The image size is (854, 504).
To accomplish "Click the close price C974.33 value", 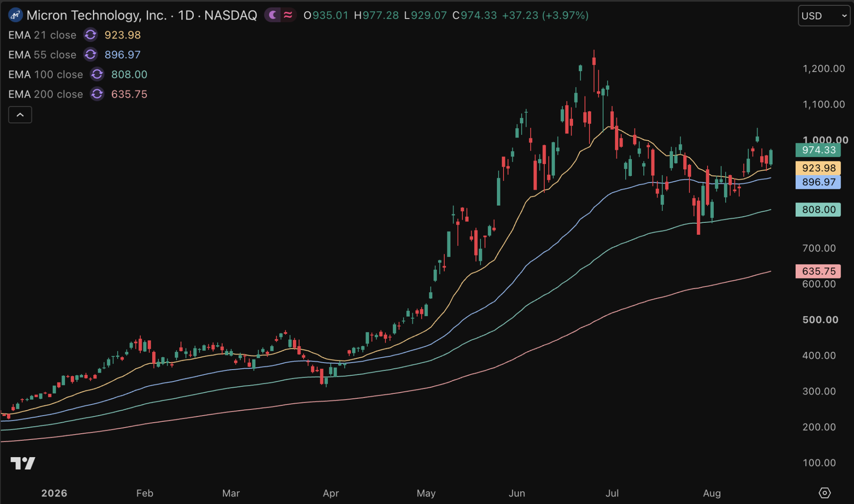I will (x=475, y=15).
